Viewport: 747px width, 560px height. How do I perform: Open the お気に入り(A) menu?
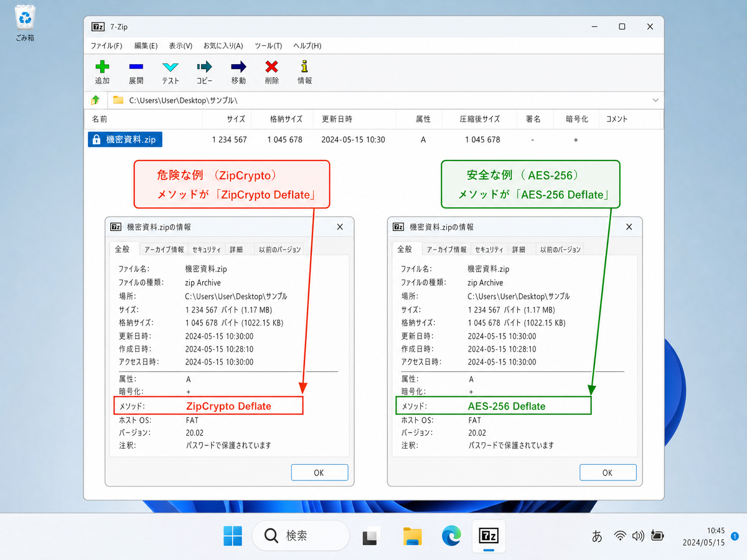click(223, 46)
